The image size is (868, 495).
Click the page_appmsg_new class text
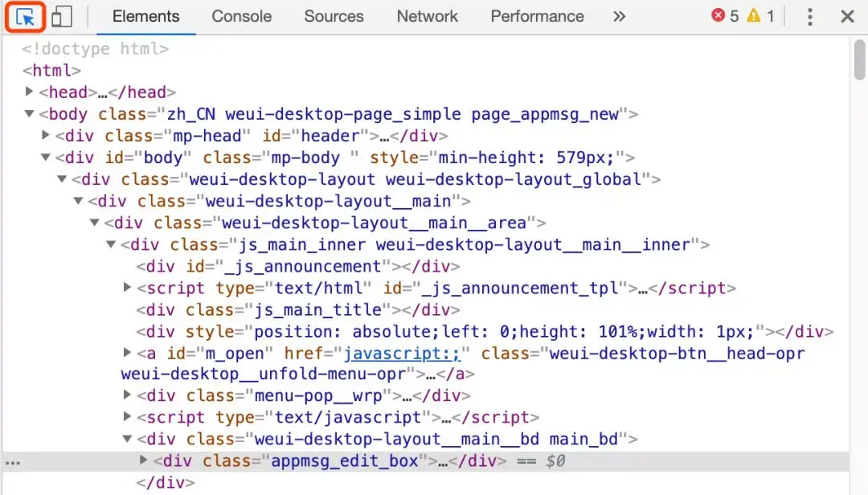coord(545,114)
